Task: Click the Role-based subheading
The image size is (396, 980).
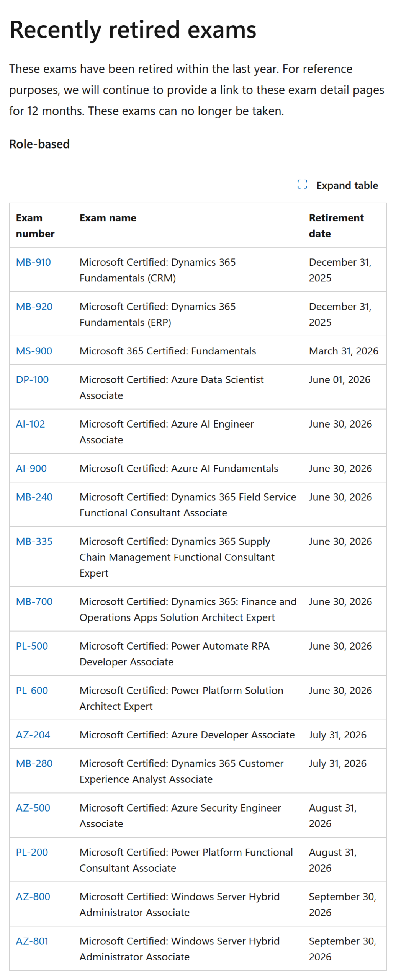Action: [39, 144]
